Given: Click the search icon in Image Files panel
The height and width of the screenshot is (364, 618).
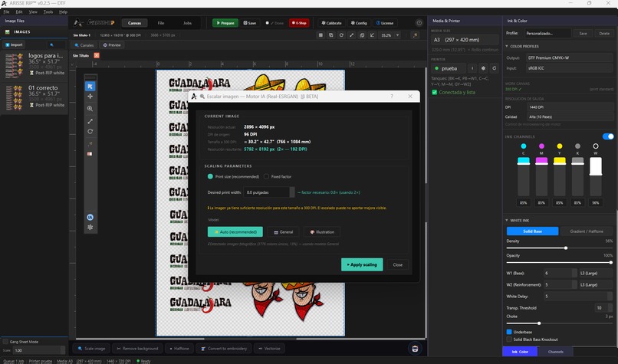Looking at the screenshot, I should pyautogui.click(x=51, y=45).
